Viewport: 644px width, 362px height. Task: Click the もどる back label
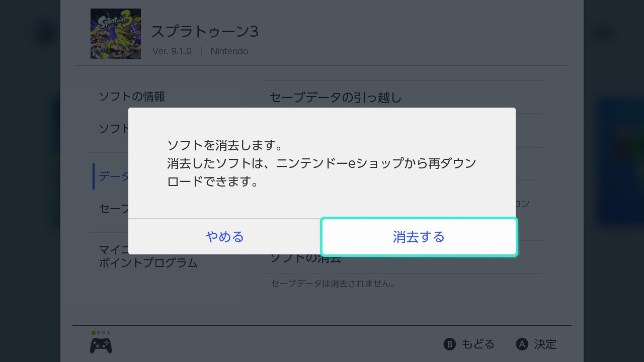point(477,344)
